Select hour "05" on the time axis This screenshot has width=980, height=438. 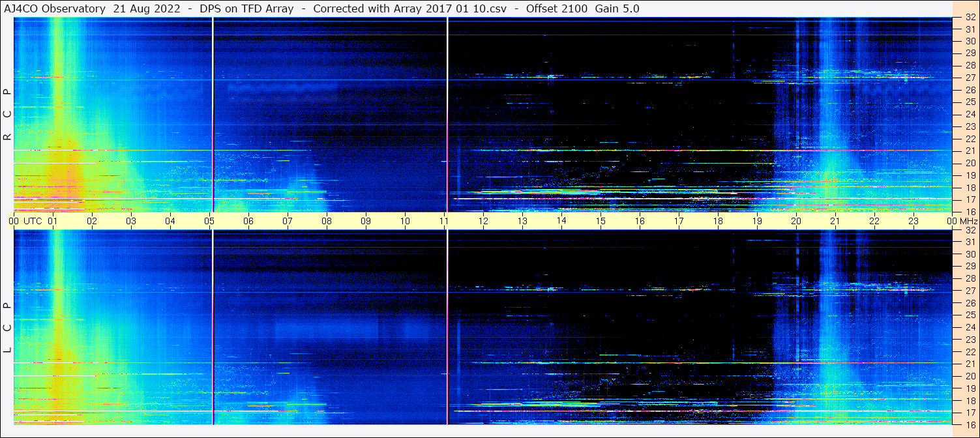209,221
